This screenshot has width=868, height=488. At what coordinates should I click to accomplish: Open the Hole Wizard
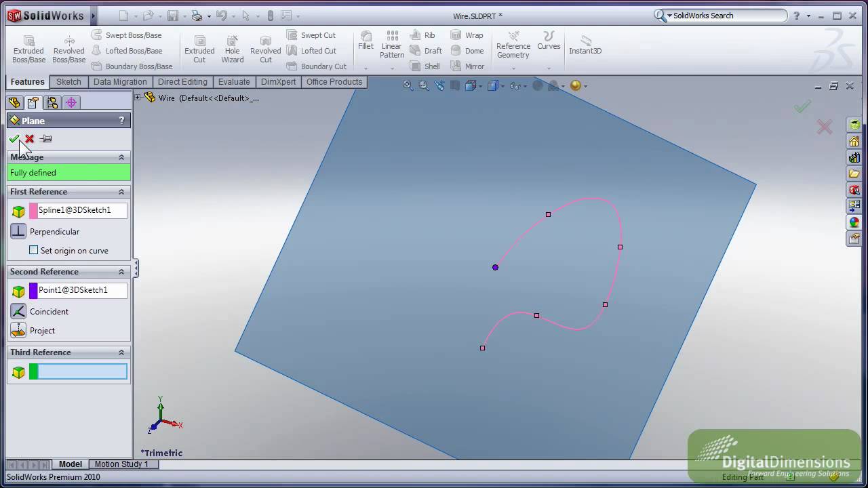[x=232, y=49]
